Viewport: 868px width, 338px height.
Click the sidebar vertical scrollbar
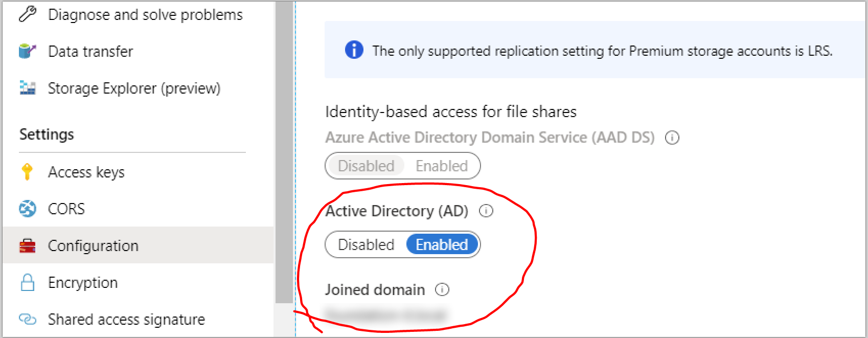(x=284, y=151)
